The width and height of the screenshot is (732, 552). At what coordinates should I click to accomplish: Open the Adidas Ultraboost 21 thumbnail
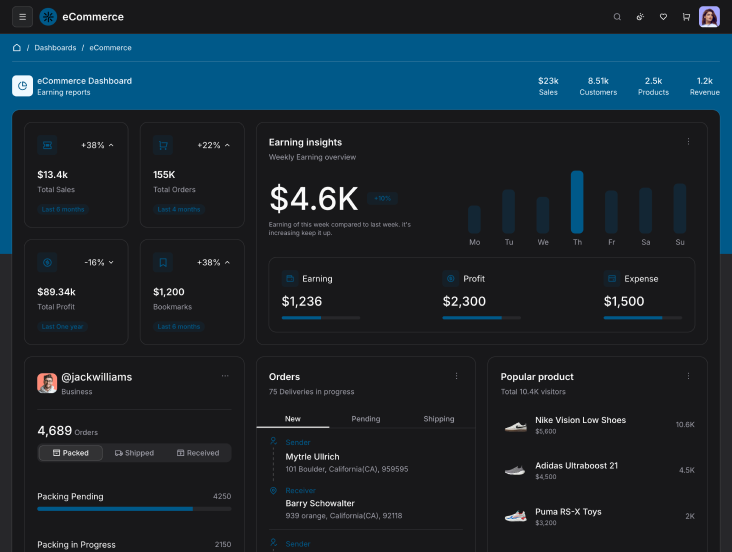tap(515, 470)
